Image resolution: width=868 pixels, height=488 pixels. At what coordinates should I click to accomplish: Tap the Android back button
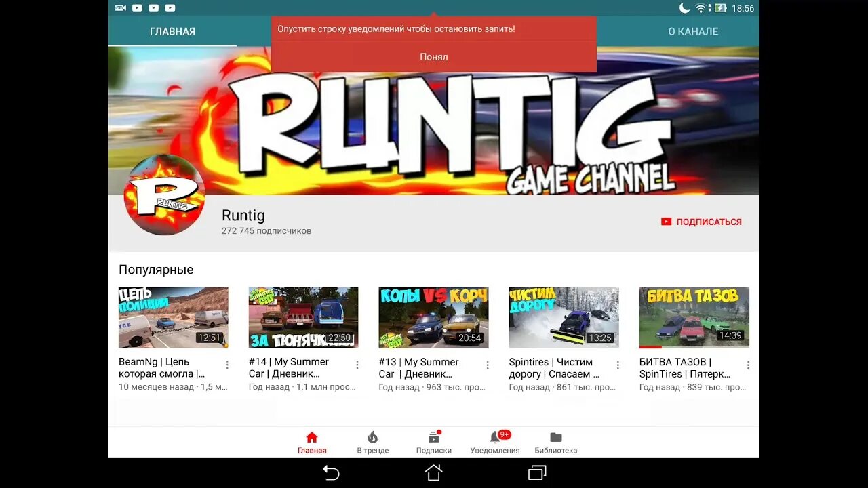[x=331, y=472]
